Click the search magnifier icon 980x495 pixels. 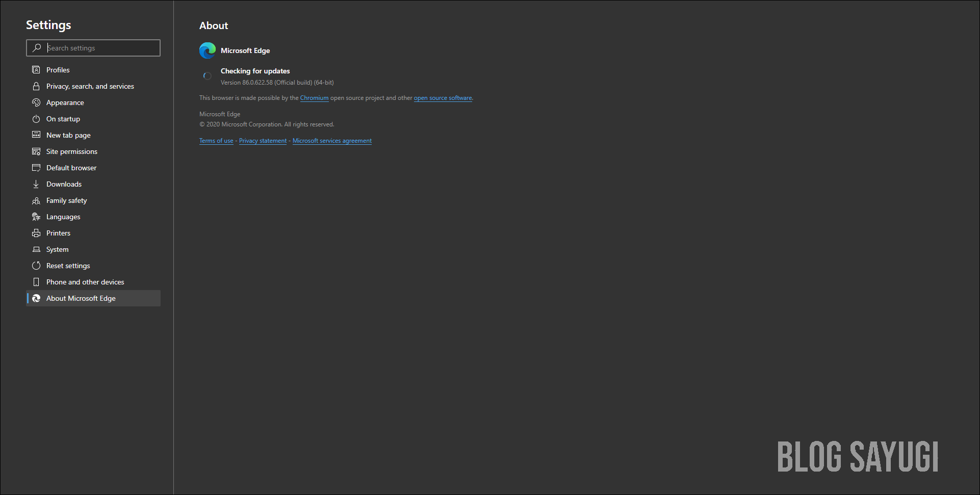pos(37,47)
